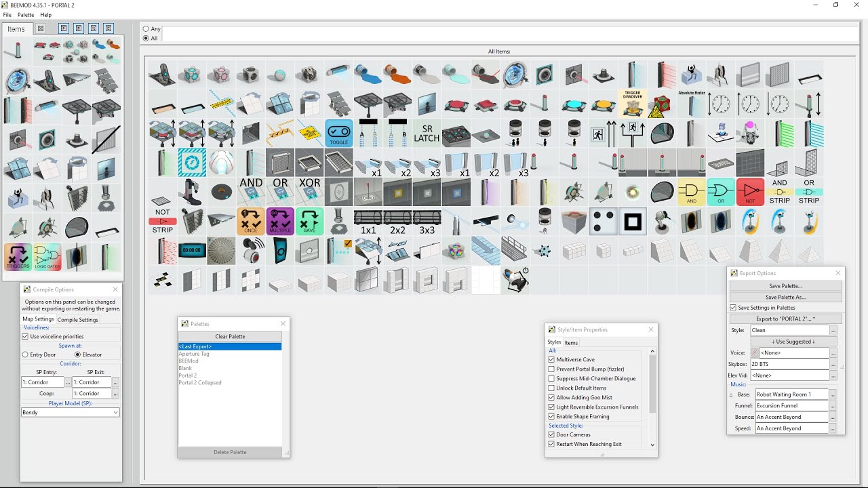This screenshot has height=488, width=868.
Task: Open the File menu
Action: click(x=7, y=15)
